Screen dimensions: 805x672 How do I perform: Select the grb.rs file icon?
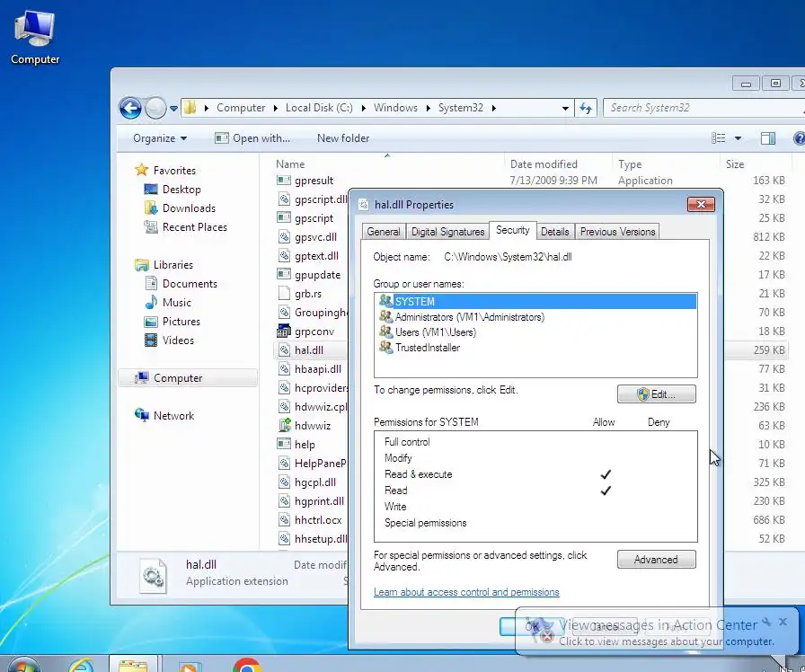click(284, 294)
